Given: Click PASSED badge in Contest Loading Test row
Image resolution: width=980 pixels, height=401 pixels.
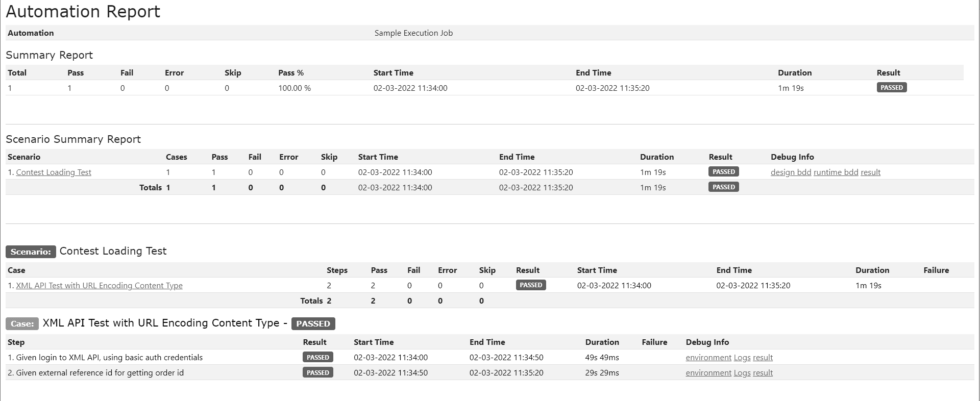Looking at the screenshot, I should click(723, 172).
